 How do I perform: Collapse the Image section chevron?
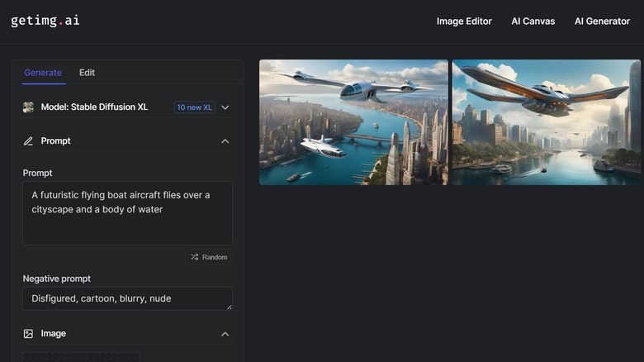tap(225, 334)
